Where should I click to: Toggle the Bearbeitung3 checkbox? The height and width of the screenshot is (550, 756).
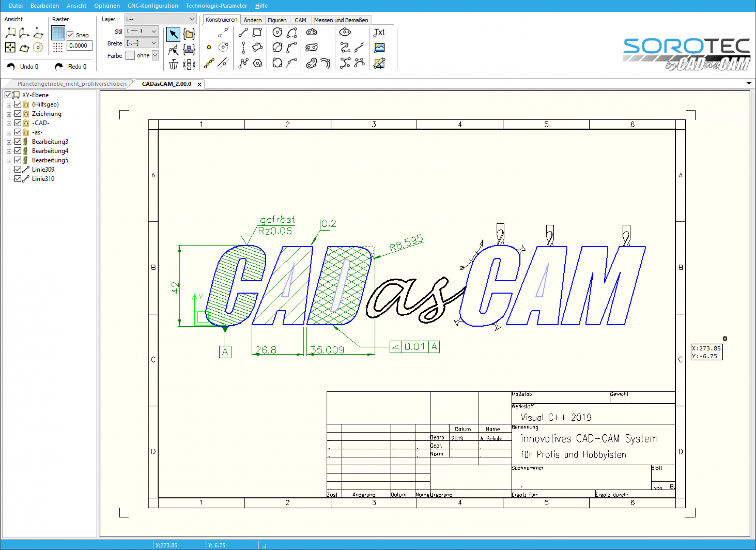click(18, 141)
